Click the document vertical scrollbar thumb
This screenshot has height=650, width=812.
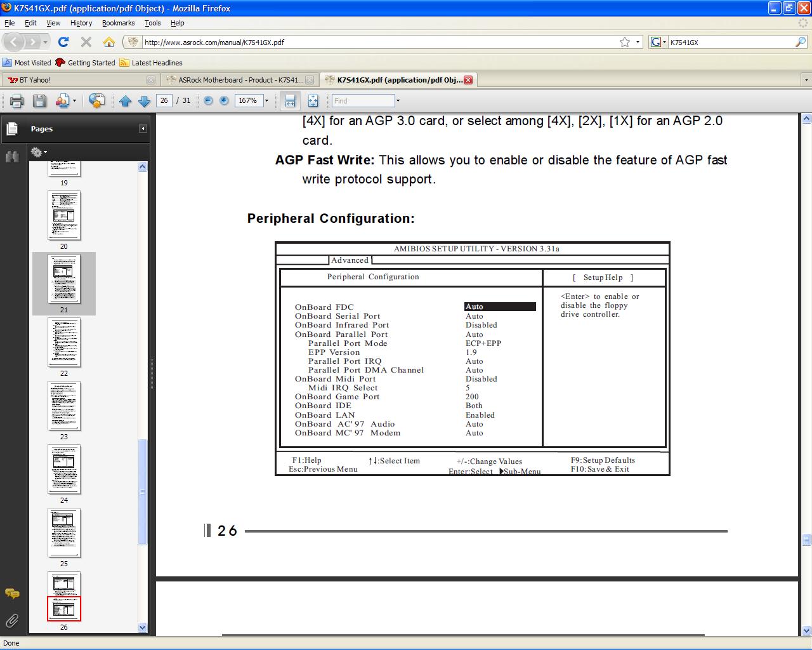click(x=806, y=540)
